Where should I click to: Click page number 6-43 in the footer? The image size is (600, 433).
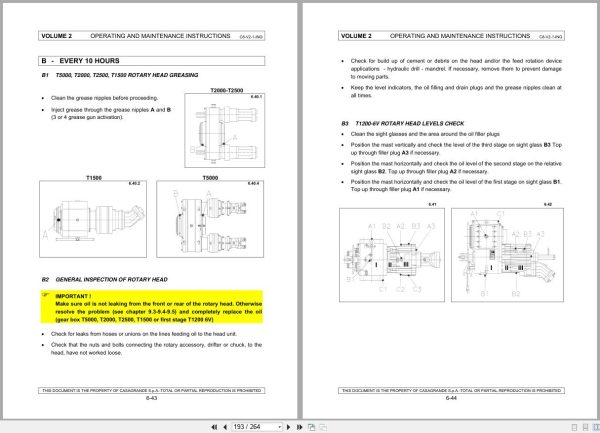coord(152,398)
